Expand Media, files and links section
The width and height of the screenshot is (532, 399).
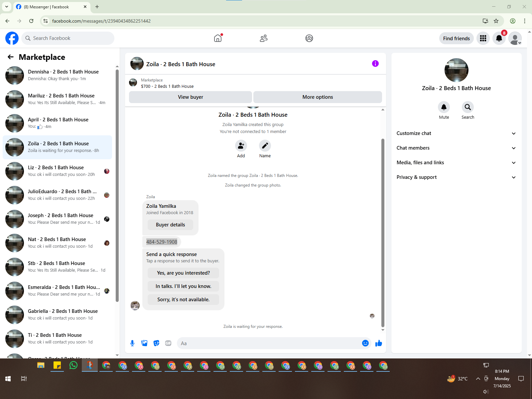456,163
